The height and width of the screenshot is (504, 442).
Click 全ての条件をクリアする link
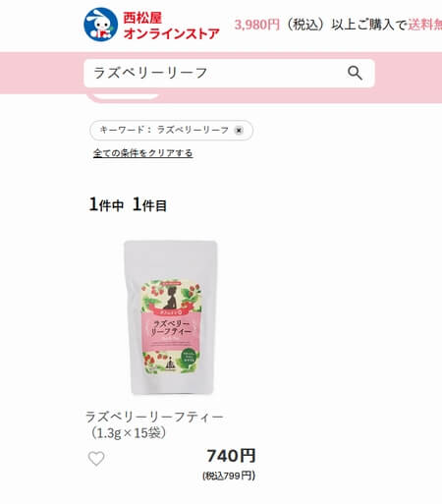pos(143,153)
